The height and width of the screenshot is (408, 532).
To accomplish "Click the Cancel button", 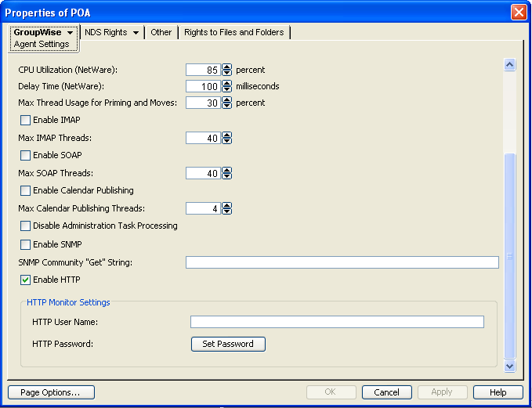I will 387,392.
